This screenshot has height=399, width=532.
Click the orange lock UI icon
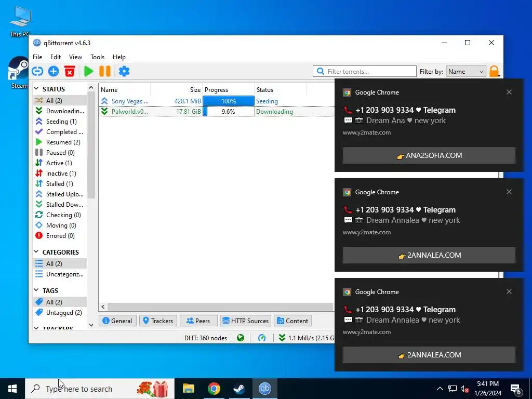click(x=495, y=71)
